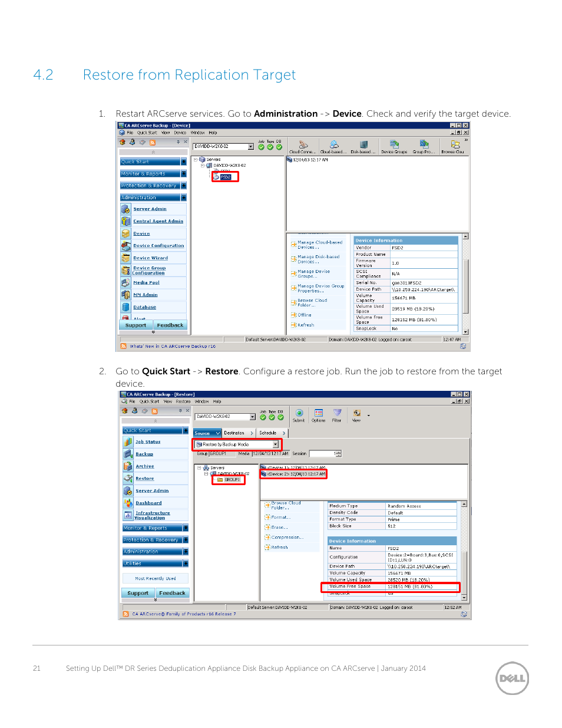Collapse Administration section in Device window
The width and height of the screenshot is (562, 728).
[x=184, y=197]
